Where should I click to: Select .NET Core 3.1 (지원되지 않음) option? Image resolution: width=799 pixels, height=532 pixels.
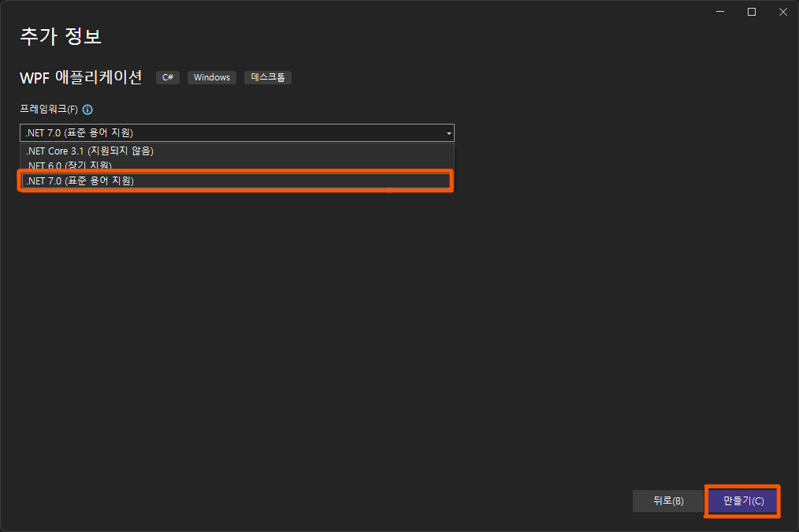(x=237, y=151)
